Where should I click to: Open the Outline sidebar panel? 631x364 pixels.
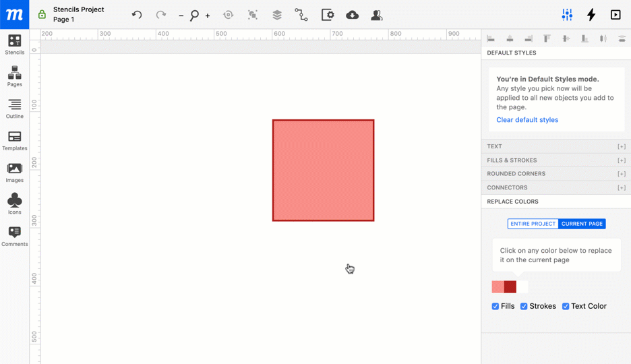point(14,109)
